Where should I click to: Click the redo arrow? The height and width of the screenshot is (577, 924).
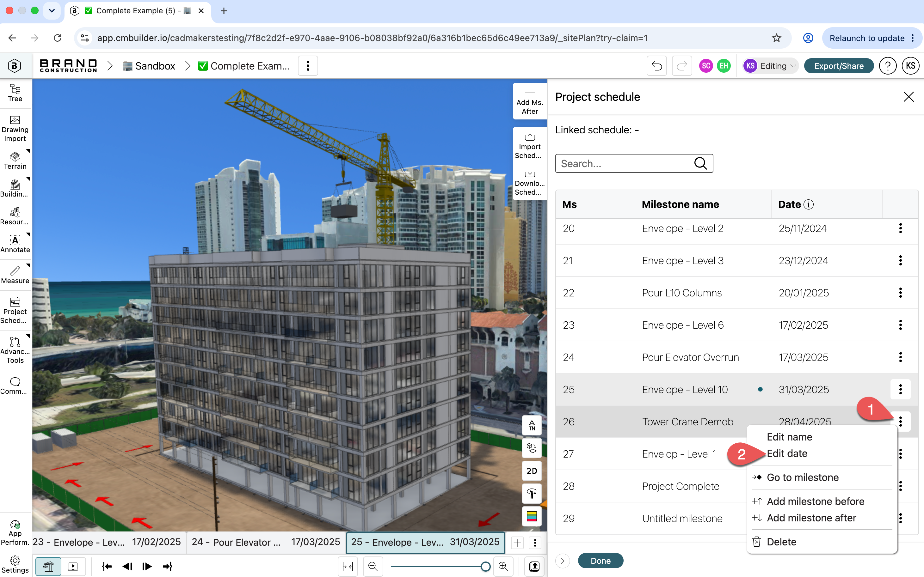click(682, 66)
